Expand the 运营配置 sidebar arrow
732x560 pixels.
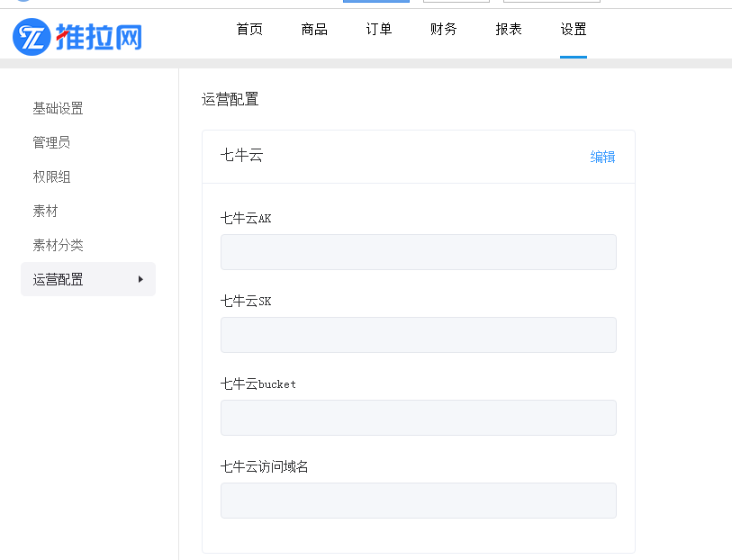tap(140, 279)
